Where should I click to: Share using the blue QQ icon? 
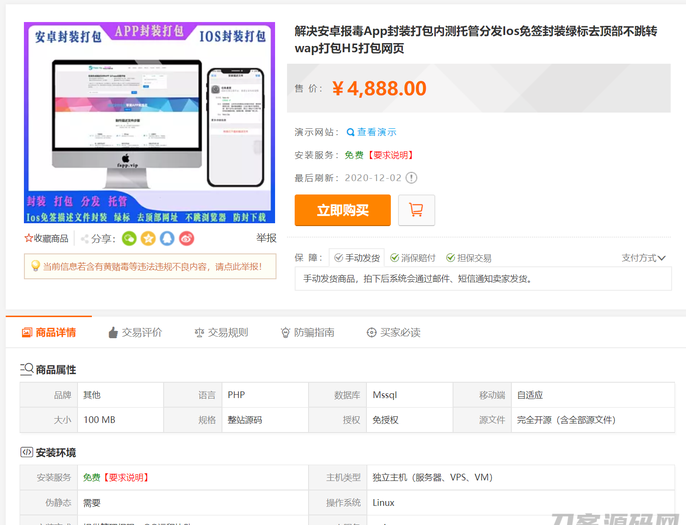click(x=167, y=238)
